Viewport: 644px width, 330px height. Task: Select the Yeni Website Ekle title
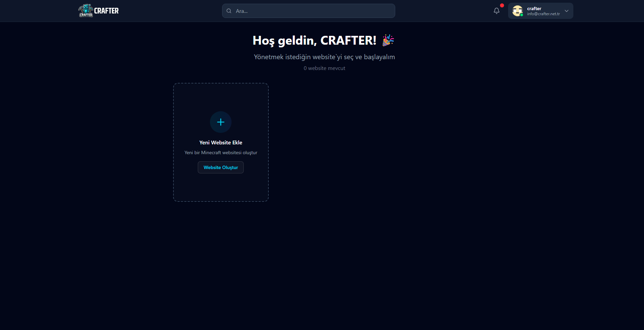tap(221, 143)
